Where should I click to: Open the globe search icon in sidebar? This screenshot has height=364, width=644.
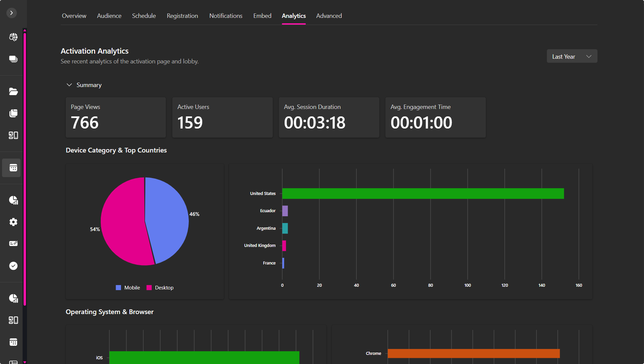click(x=13, y=37)
